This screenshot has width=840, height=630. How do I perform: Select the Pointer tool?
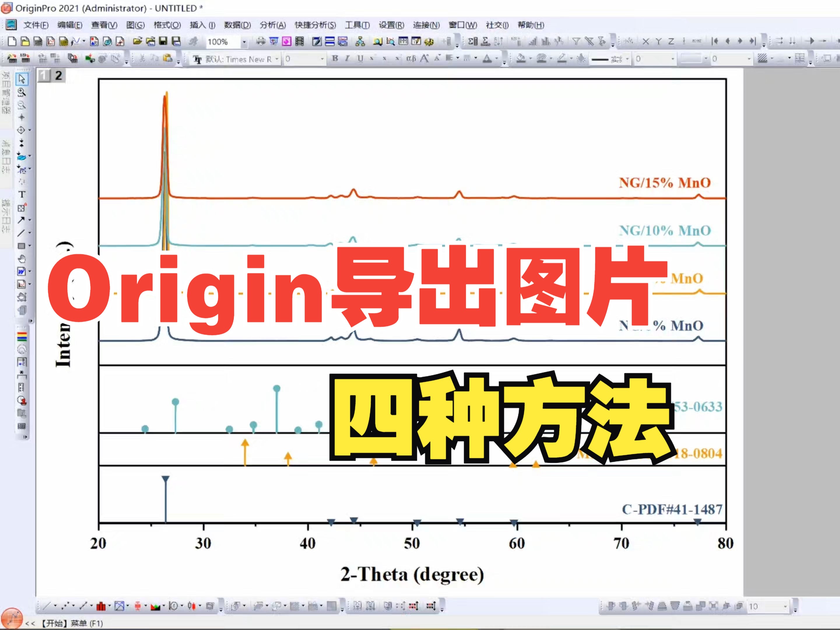(x=22, y=79)
